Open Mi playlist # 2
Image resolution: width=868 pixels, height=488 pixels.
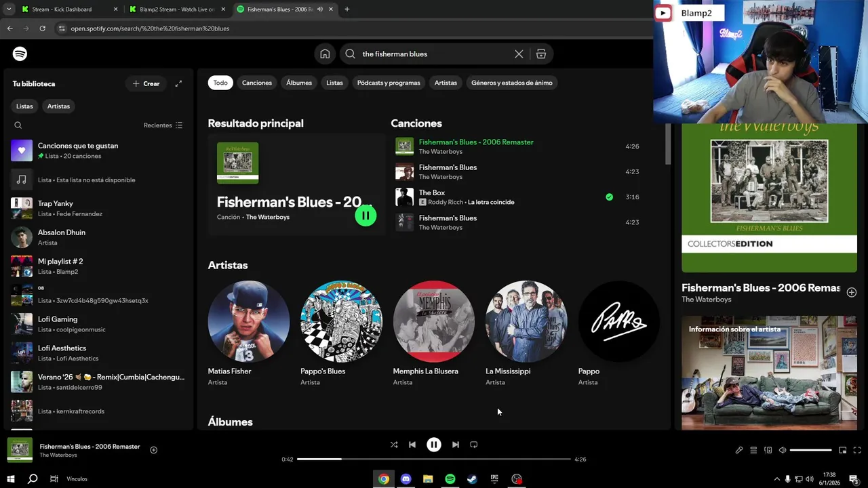click(x=99, y=266)
